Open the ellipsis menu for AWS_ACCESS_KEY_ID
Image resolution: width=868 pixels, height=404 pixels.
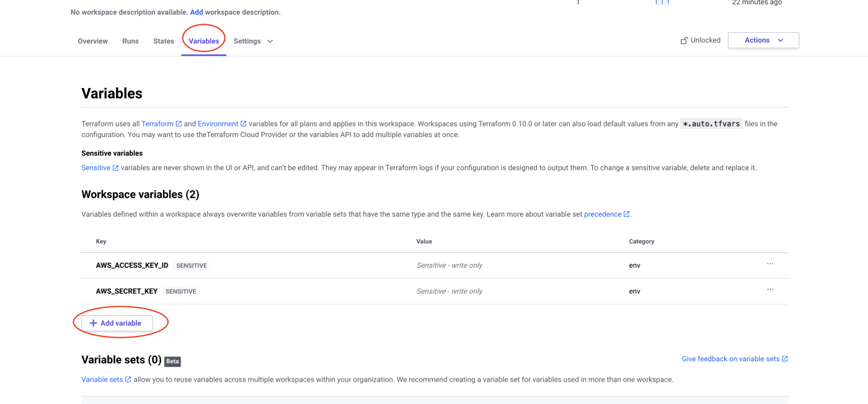point(770,264)
